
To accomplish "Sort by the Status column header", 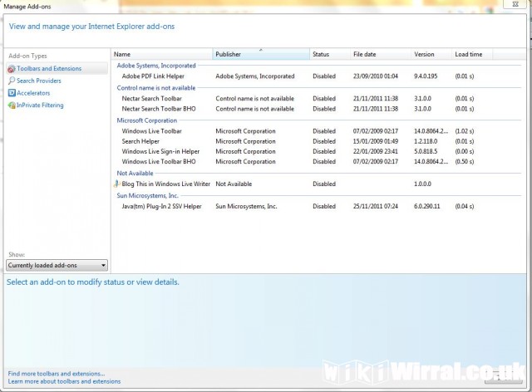I will (330, 54).
